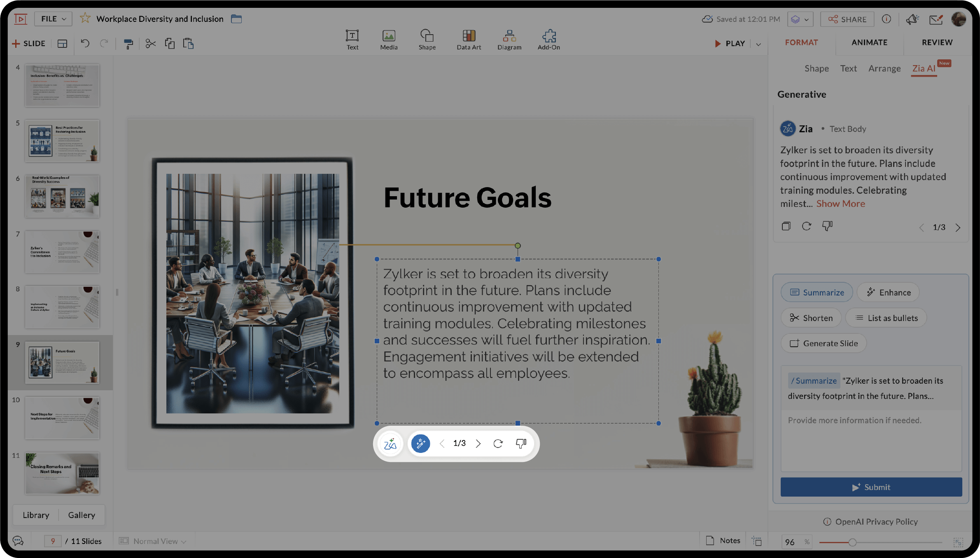The height and width of the screenshot is (558, 980).
Task: Toggle favorite star for presentation
Action: pos(85,19)
